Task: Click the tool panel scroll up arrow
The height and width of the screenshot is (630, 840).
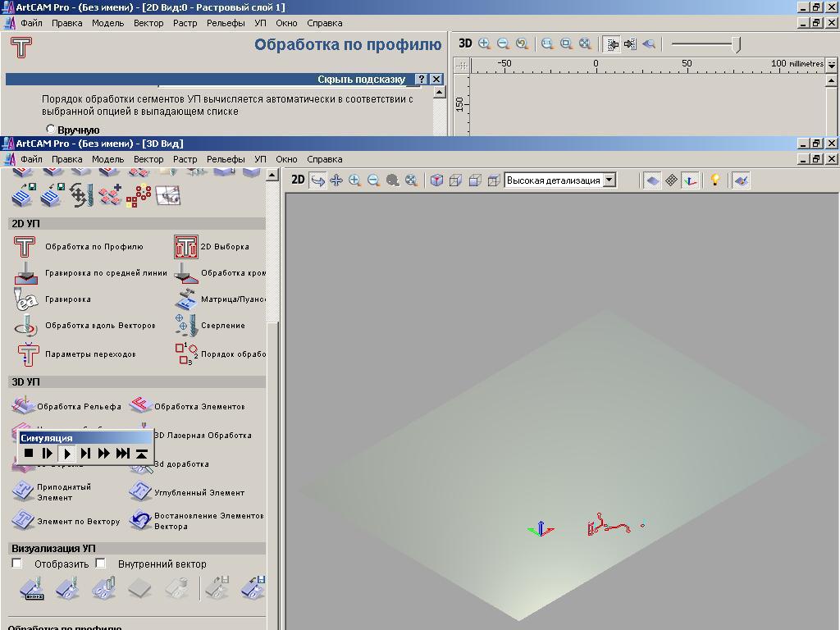Action: [x=272, y=175]
